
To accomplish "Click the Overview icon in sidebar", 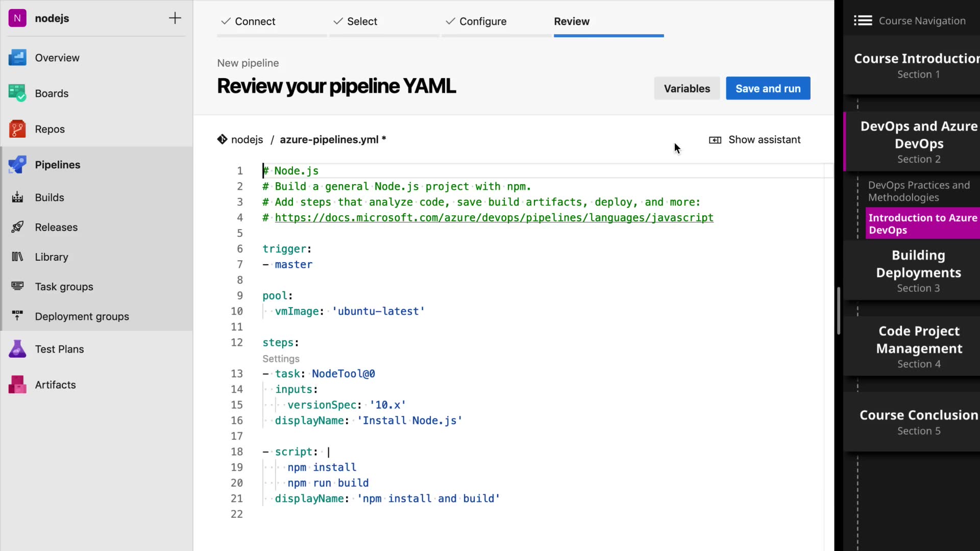I will 17,58.
